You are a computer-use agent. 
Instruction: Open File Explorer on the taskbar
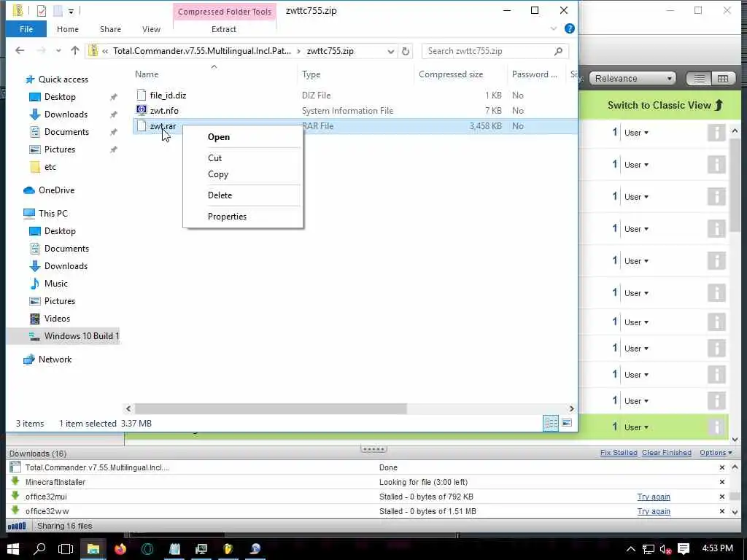tap(93, 549)
